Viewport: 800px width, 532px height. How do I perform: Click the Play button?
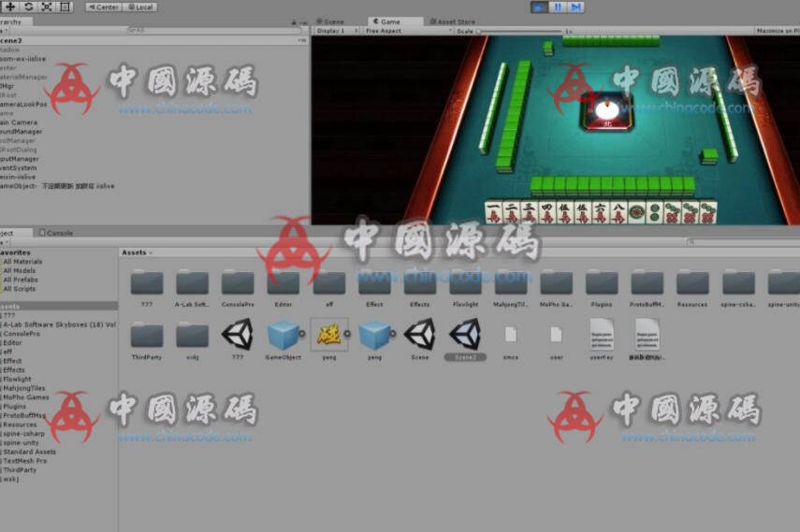(539, 7)
